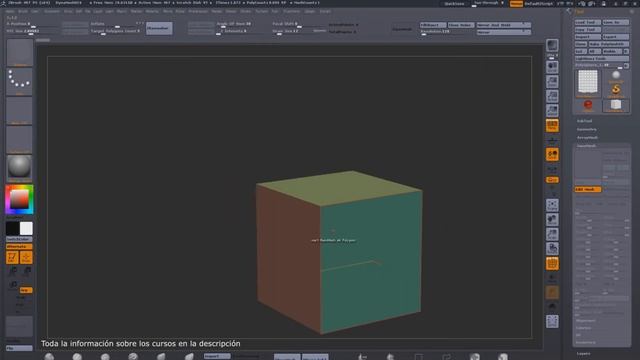
Task: Select the PolyMesh star tool thumbnail
Action: (588, 83)
